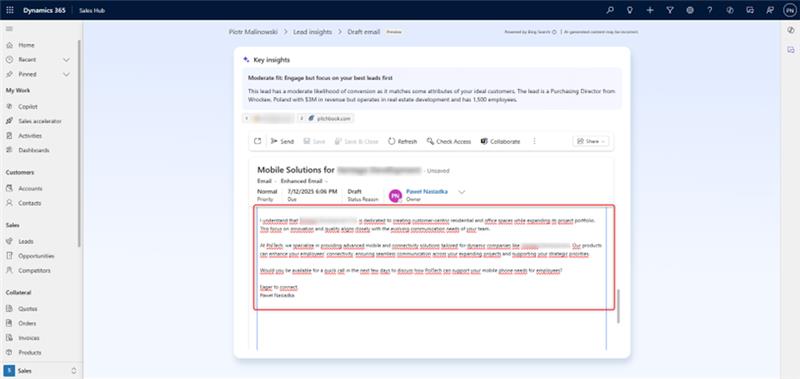Click the Draft status reason text

[x=355, y=191]
